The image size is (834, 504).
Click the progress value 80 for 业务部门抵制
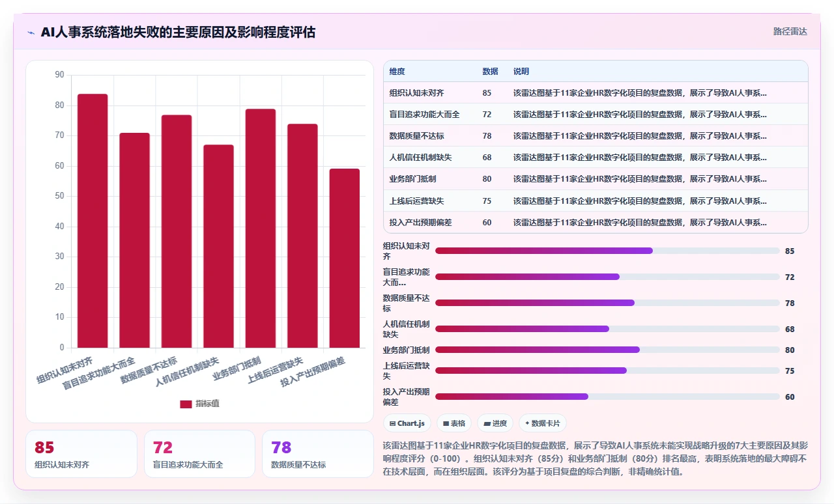tap(790, 350)
